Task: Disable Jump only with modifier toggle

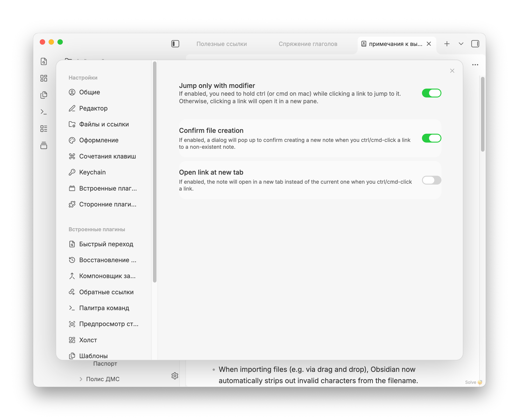Action: coord(431,93)
